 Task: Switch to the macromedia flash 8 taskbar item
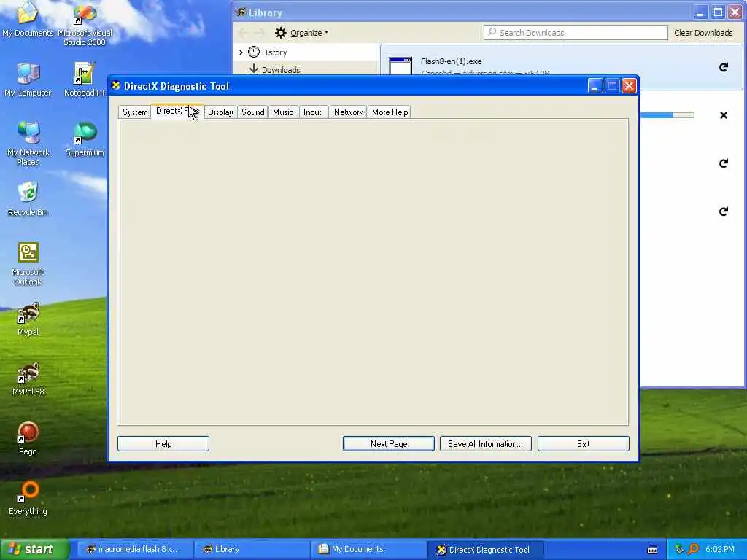(133, 550)
